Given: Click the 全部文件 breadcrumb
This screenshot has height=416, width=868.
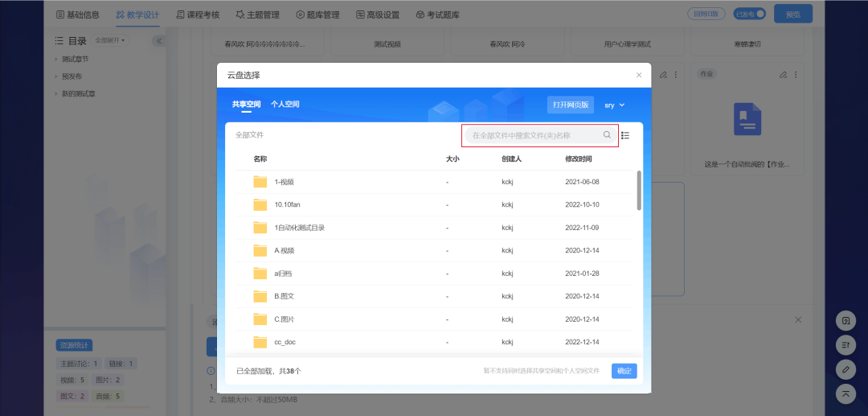Looking at the screenshot, I should click(x=250, y=134).
